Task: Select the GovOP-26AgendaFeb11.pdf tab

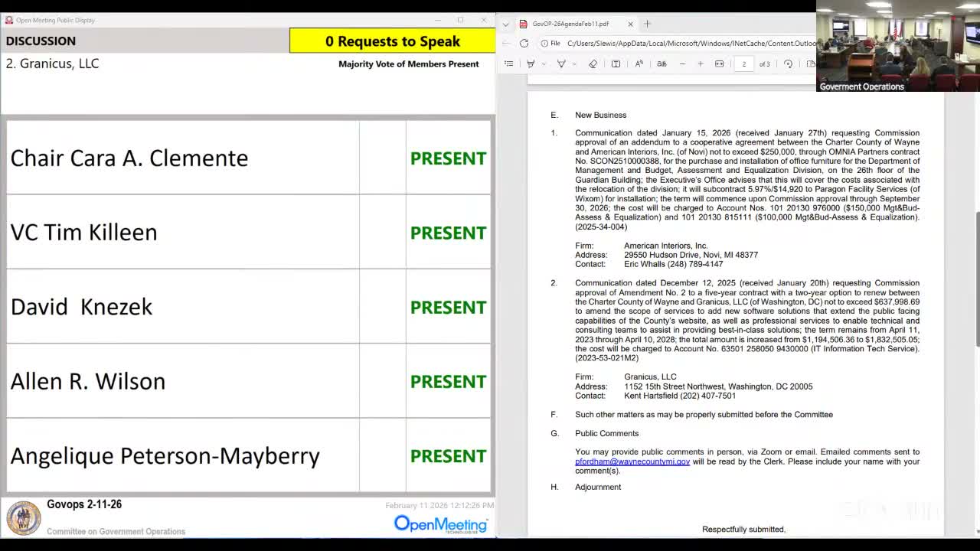Action: pyautogui.click(x=570, y=24)
